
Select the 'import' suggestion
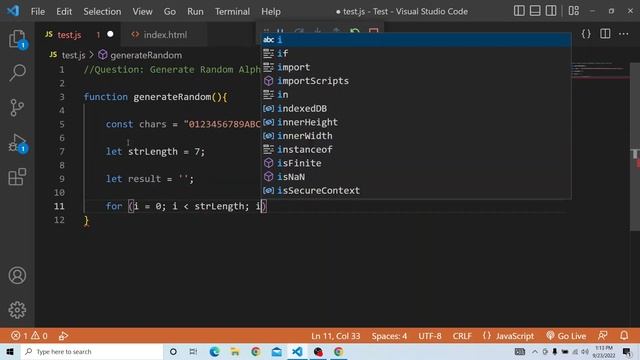coord(416,67)
